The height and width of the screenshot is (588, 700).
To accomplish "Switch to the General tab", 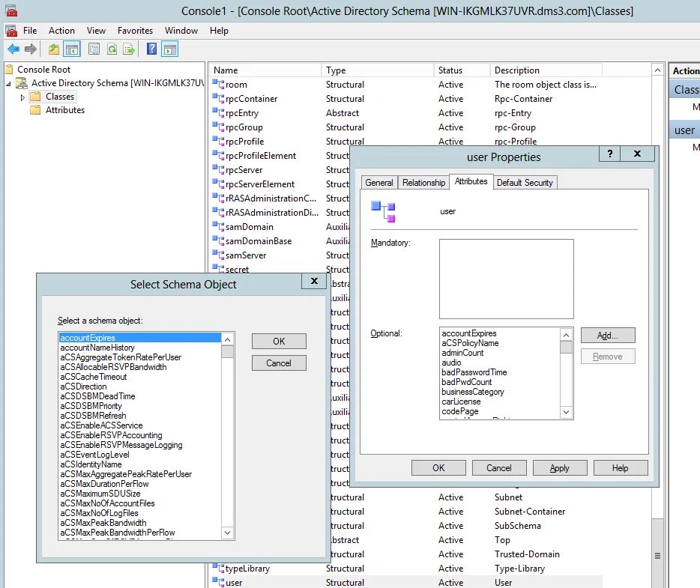I will [x=379, y=183].
